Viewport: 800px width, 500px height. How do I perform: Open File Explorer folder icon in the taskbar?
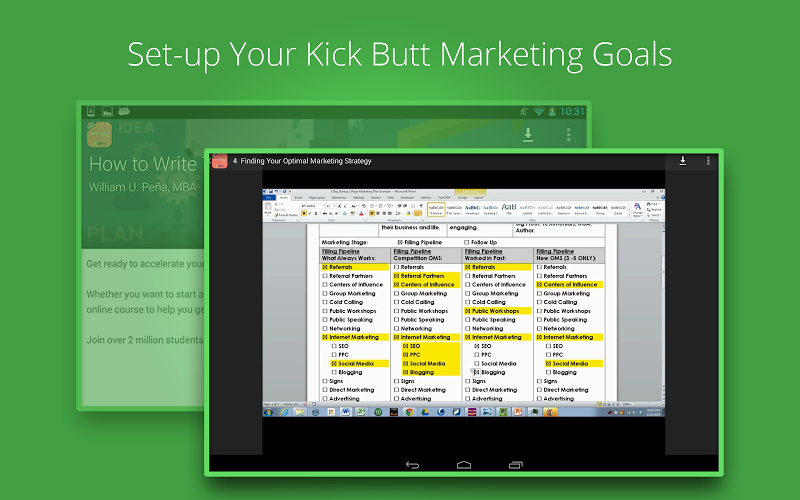click(299, 412)
